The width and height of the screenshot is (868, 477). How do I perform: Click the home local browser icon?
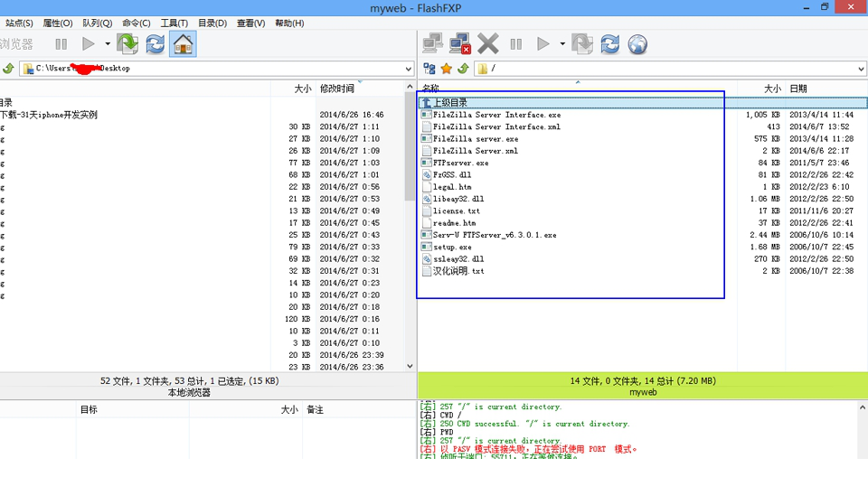pos(183,43)
